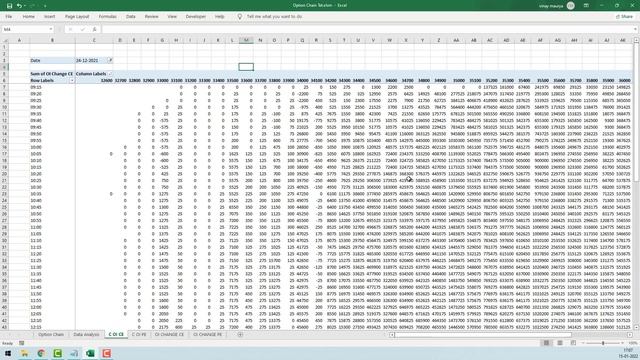Select the column M header
Screen dimensions: 640x360
[246, 40]
